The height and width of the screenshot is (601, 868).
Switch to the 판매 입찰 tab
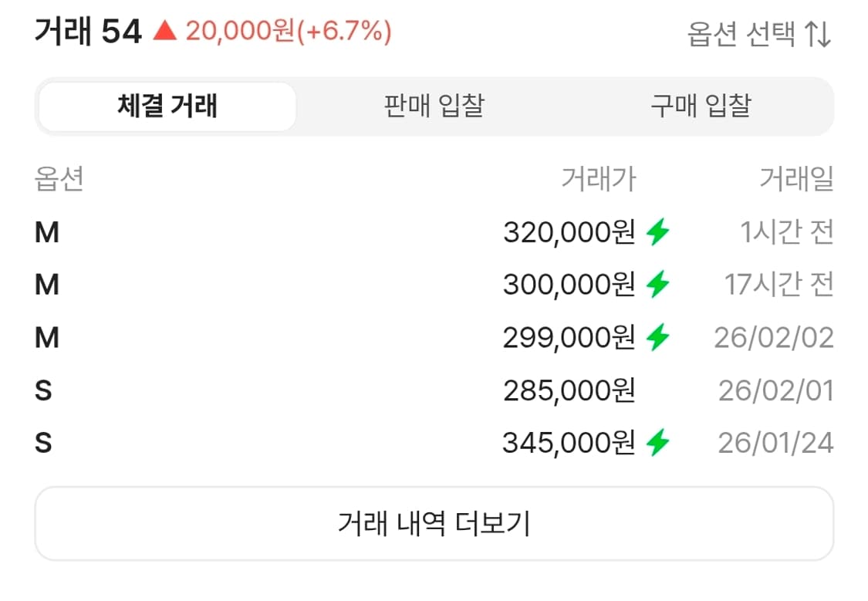click(432, 107)
